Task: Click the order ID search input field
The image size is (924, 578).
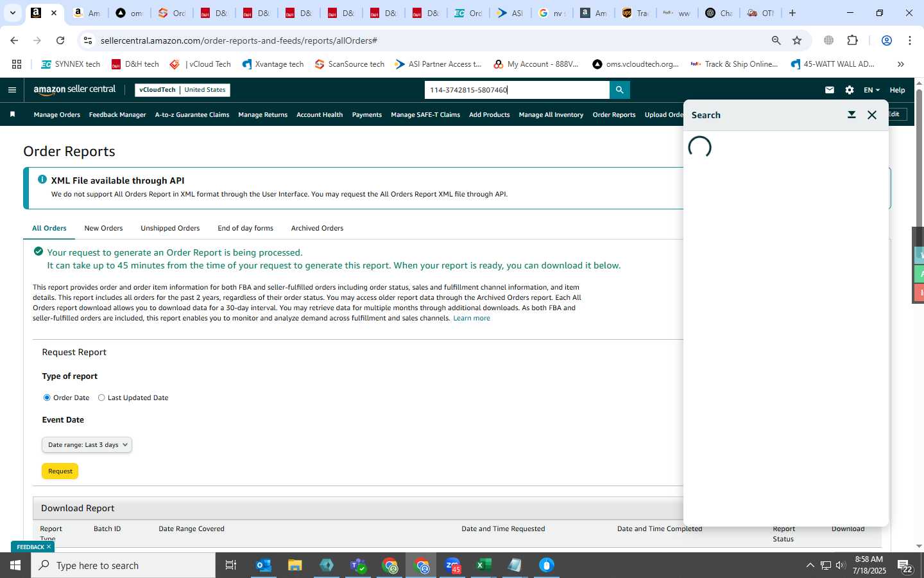Action: tap(517, 90)
